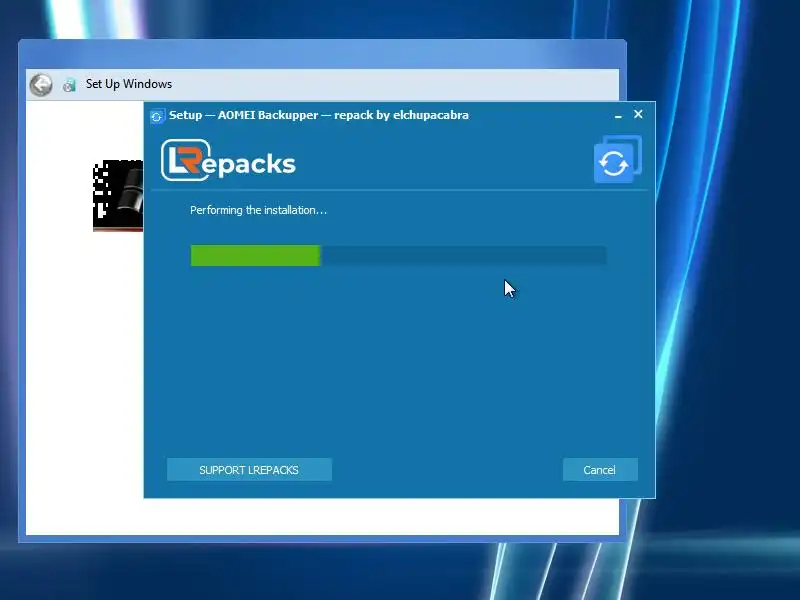Click the LRepacks logo
The image size is (800, 600).
pos(228,161)
